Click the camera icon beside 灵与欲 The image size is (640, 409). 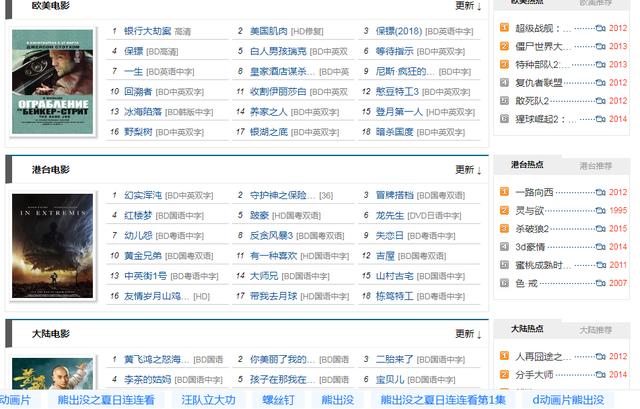click(x=600, y=211)
